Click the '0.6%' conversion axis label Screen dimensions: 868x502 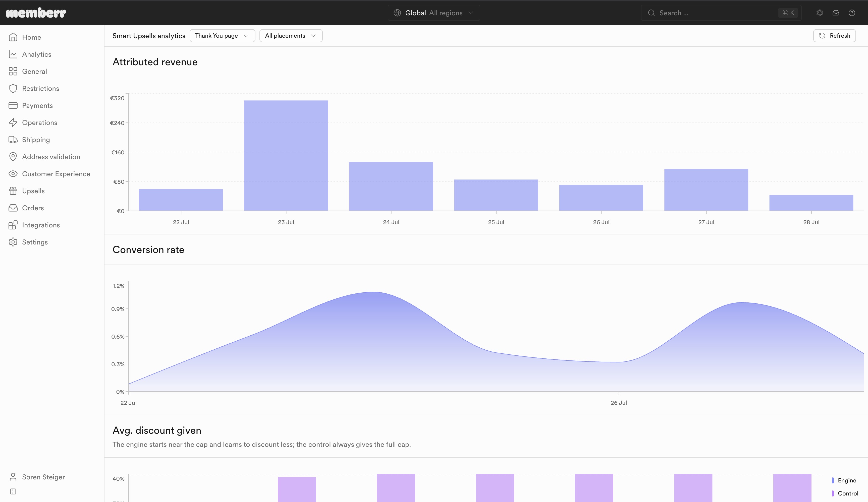coord(118,337)
